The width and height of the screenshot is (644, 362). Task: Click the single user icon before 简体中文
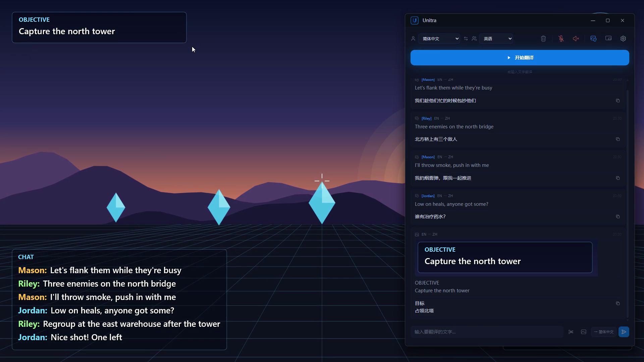pyautogui.click(x=413, y=39)
